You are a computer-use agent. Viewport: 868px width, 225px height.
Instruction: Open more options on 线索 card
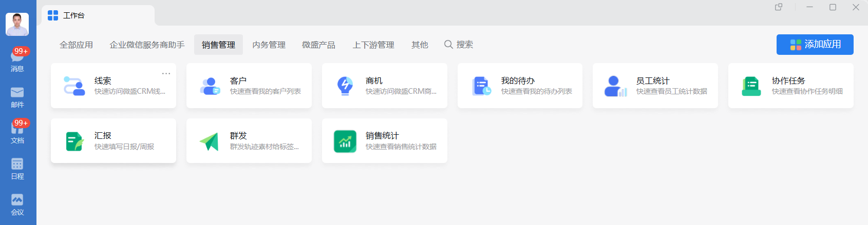coord(166,73)
